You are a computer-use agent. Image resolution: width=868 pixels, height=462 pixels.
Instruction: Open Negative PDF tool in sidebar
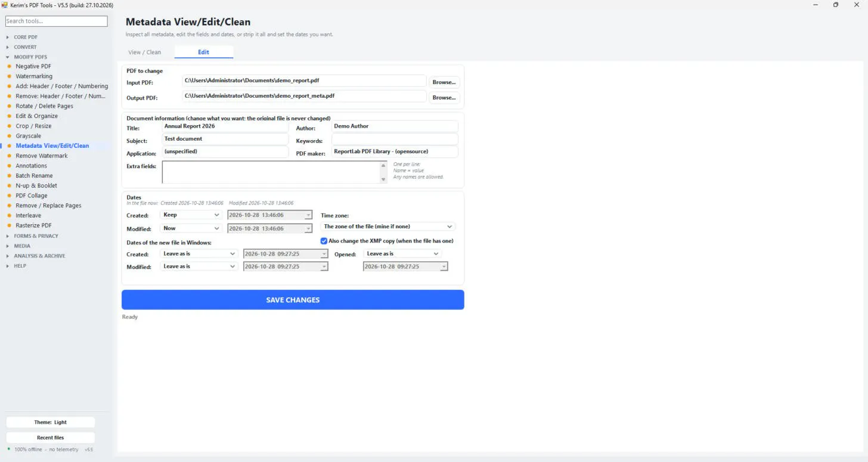(x=33, y=66)
